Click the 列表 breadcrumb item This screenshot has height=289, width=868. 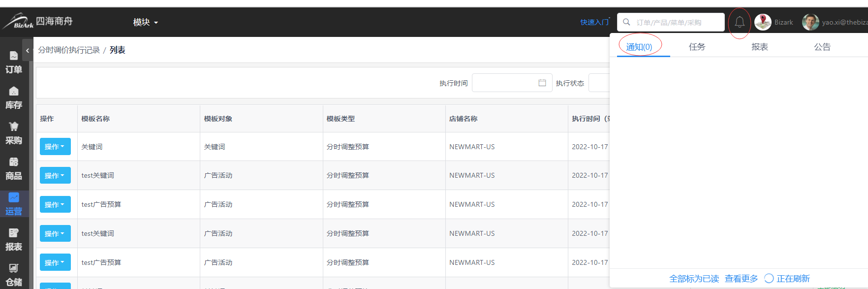pyautogui.click(x=118, y=50)
